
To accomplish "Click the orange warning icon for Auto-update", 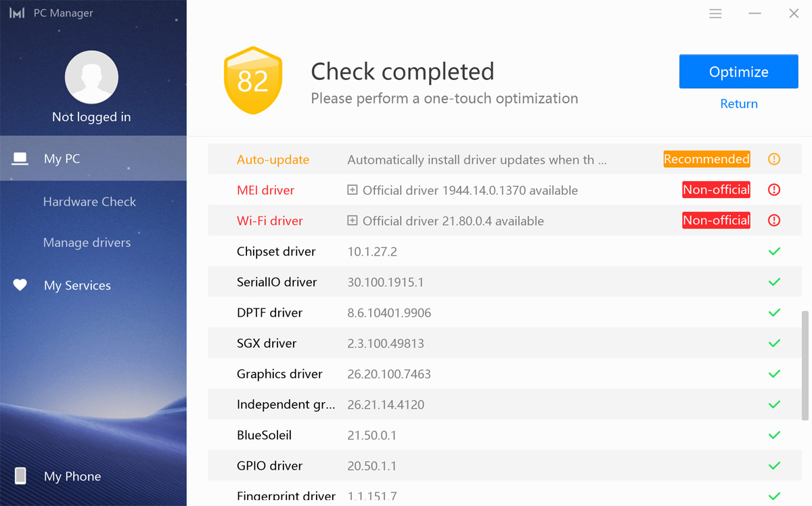I will pyautogui.click(x=775, y=160).
